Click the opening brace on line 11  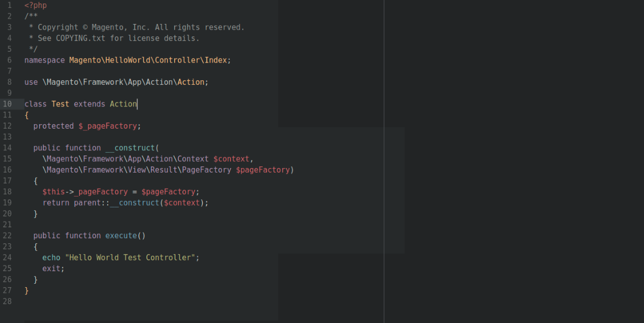coord(27,115)
